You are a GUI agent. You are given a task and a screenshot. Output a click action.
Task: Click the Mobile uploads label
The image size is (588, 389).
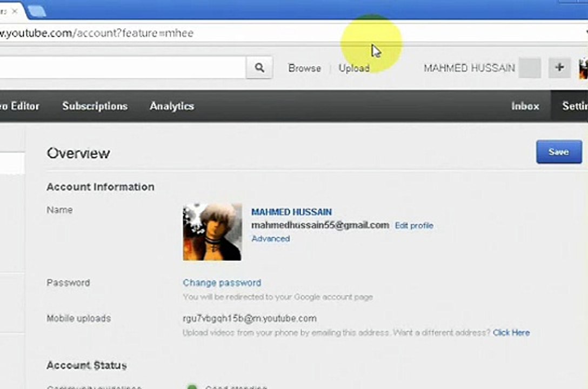[79, 319]
